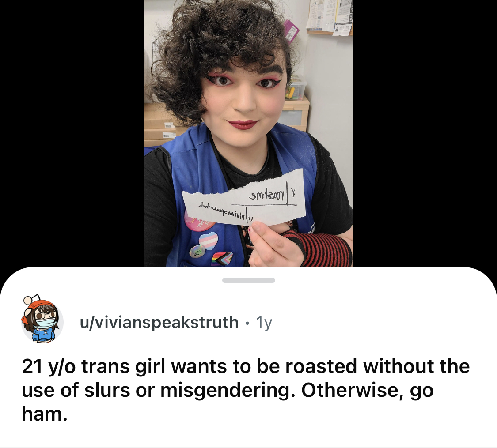Tap the black area left of the photo
The height and width of the screenshot is (448, 497).
coord(72,133)
